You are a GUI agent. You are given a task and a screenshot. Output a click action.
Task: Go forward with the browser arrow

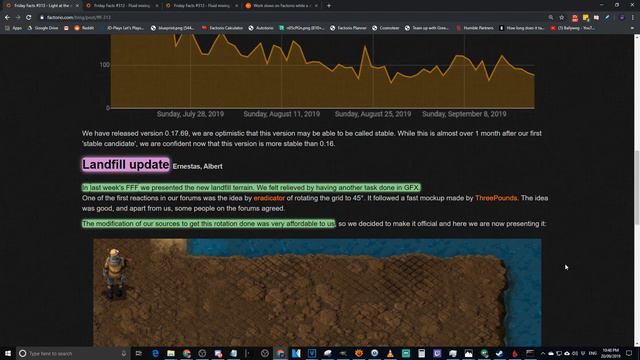point(18,18)
